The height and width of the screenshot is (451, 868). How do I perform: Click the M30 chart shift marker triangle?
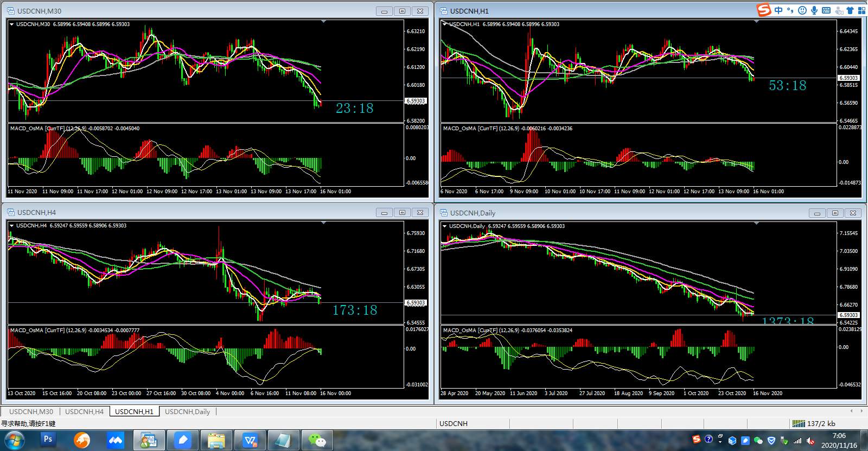pos(323,22)
